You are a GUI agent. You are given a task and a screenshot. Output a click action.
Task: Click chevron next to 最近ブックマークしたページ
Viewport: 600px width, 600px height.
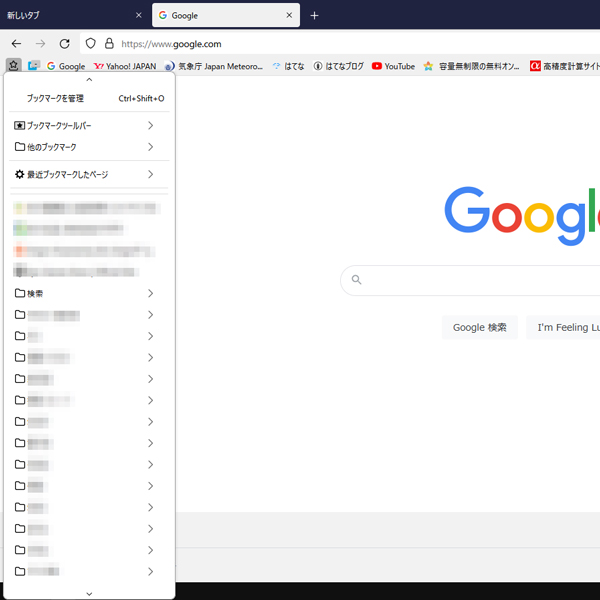(150, 174)
